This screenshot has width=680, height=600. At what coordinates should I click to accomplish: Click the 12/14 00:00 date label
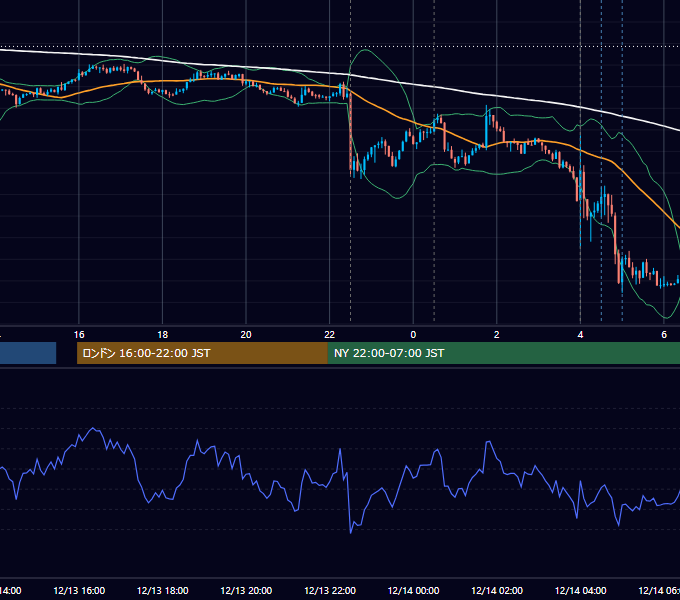(413, 590)
